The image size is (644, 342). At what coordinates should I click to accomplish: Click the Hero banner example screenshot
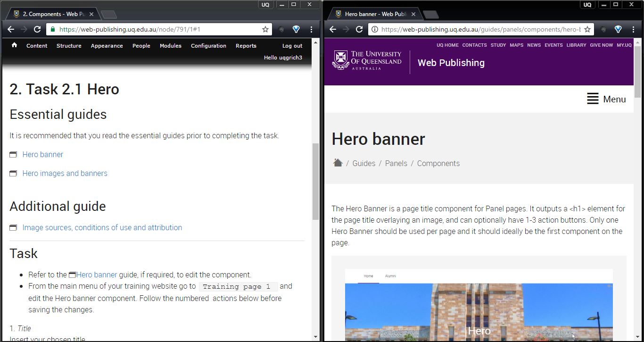479,305
